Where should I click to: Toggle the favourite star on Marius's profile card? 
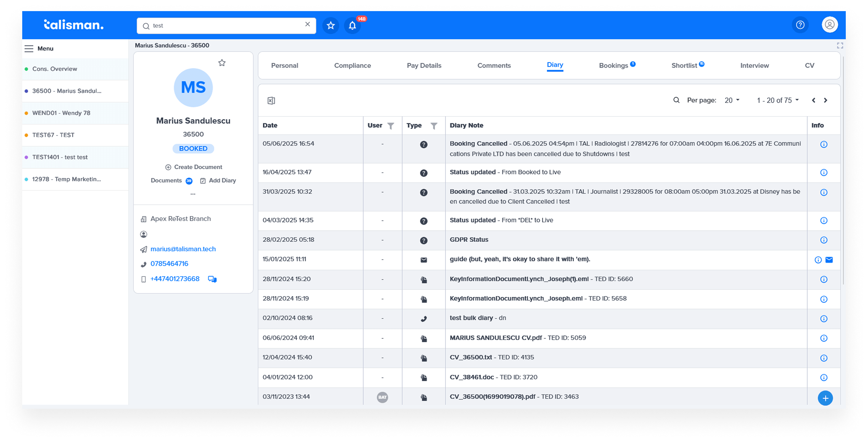click(x=222, y=63)
